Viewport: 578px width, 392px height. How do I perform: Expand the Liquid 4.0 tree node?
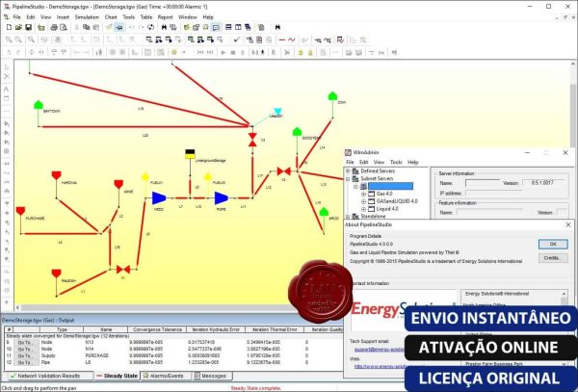coord(363,209)
